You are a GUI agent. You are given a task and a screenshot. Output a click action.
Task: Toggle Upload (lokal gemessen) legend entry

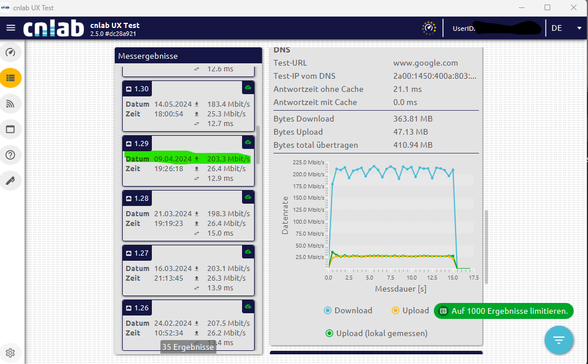(376, 333)
